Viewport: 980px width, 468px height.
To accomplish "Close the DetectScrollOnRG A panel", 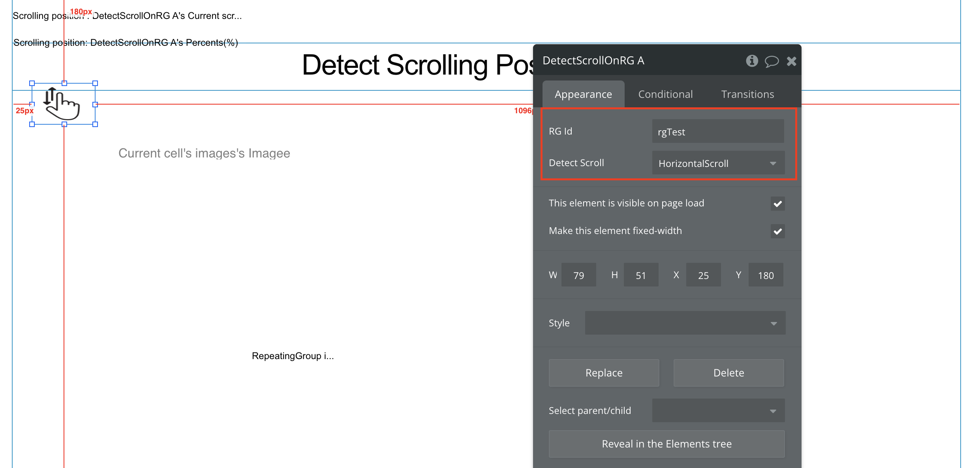I will 790,61.
